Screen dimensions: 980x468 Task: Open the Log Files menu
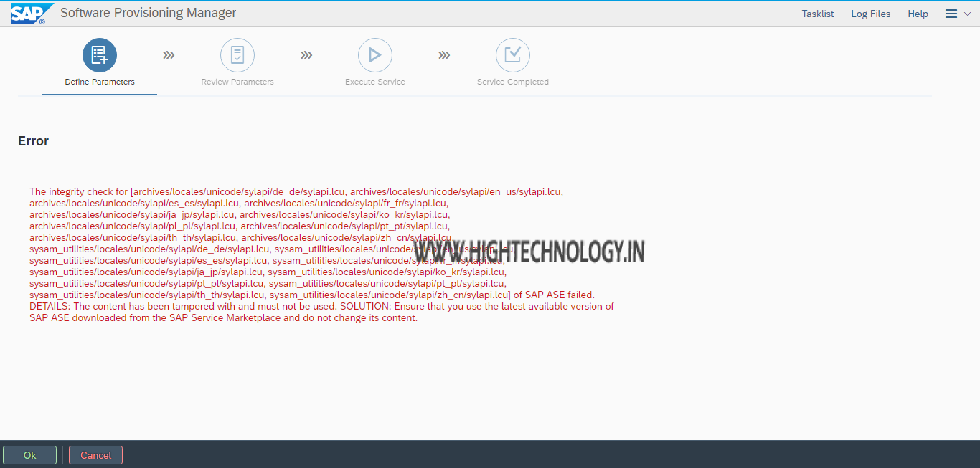coord(871,14)
